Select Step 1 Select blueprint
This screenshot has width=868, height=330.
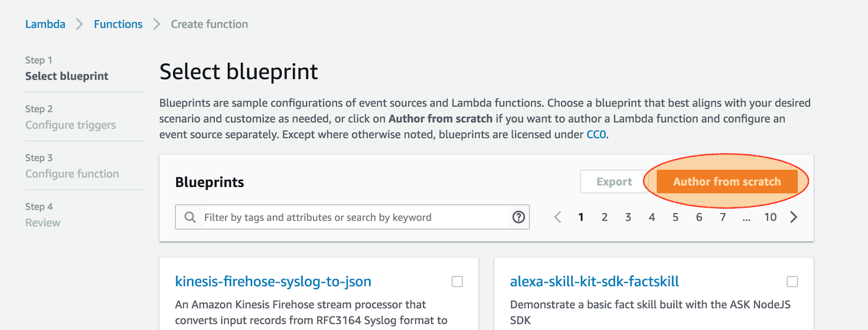pos(67,68)
